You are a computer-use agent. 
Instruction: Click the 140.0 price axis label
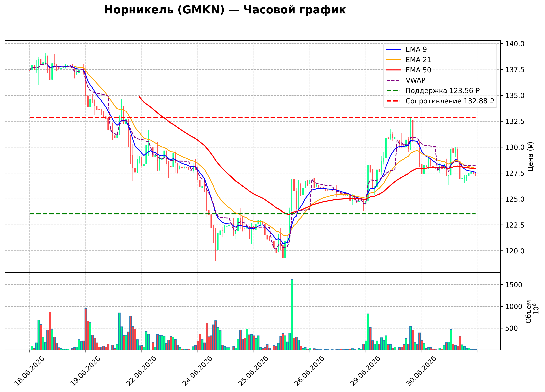pos(515,44)
